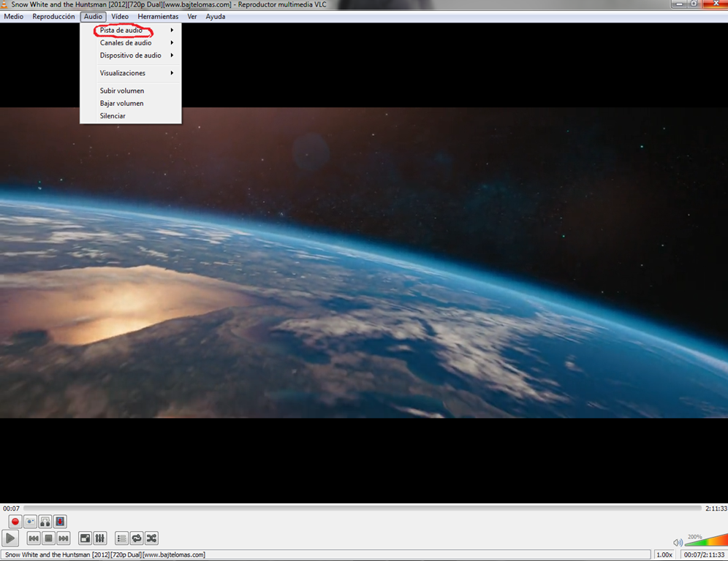Image resolution: width=728 pixels, height=561 pixels.
Task: Open the Ver menu
Action: [192, 17]
